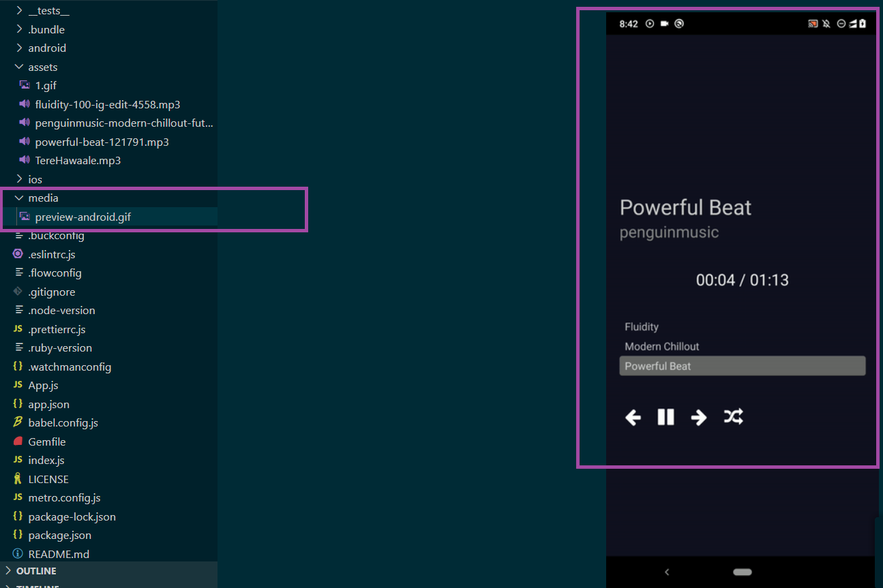Click the image icon beside 1.gif
883x588 pixels.
click(25, 85)
